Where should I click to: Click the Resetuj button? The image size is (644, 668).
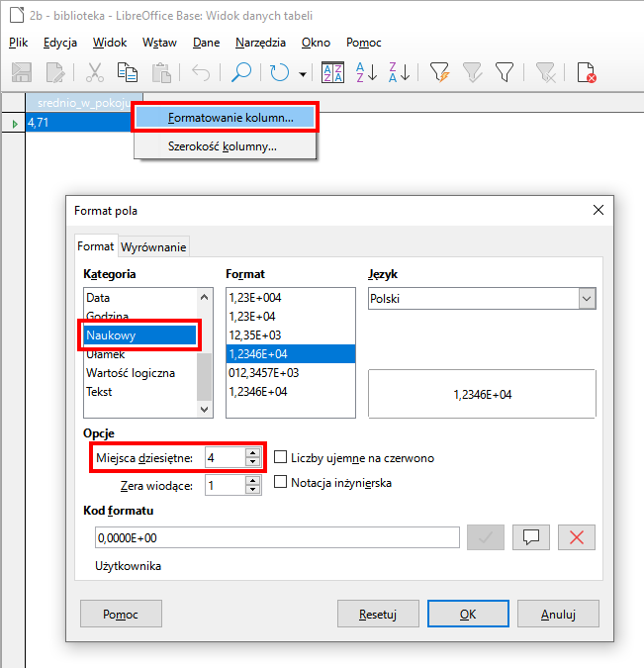point(378,614)
